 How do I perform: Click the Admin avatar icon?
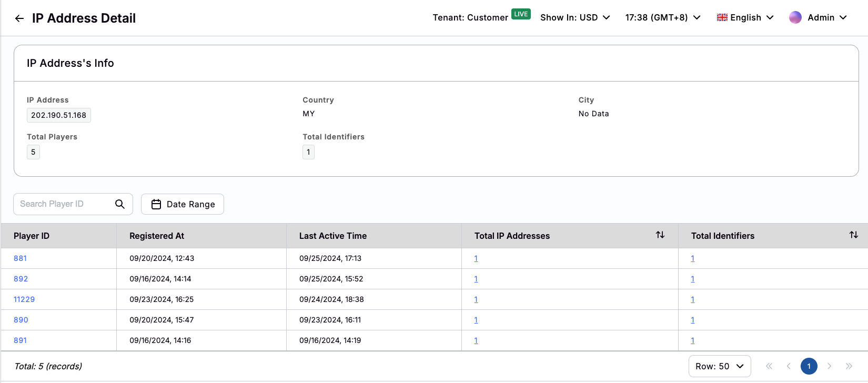(x=795, y=17)
